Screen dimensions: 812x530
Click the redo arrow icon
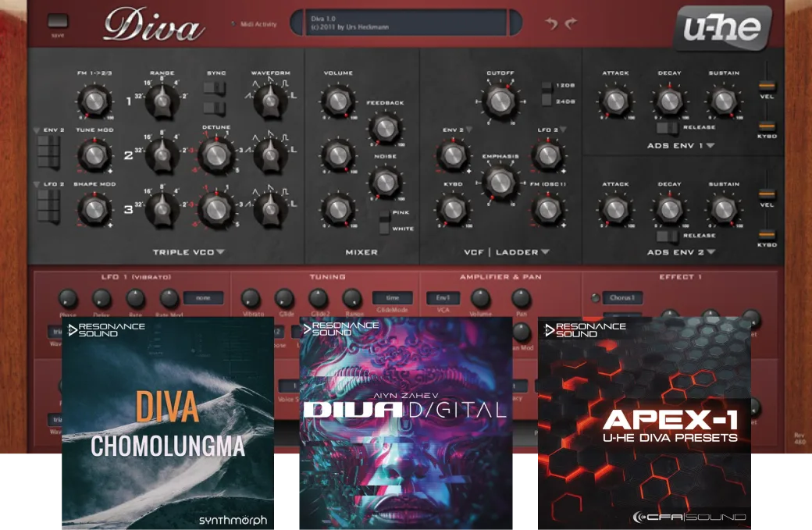pyautogui.click(x=571, y=23)
